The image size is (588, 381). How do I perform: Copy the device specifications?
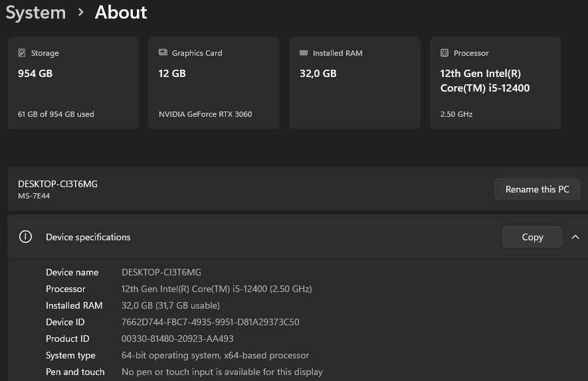(x=532, y=237)
